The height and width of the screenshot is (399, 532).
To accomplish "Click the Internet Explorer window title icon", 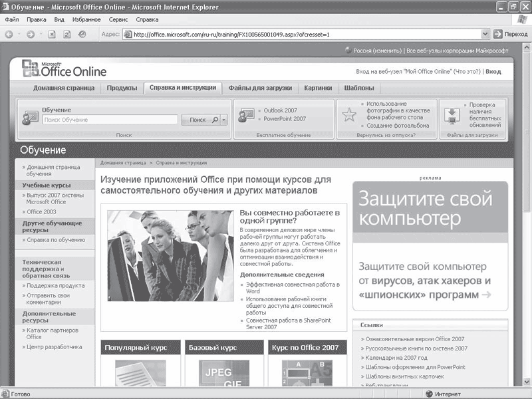I will [5, 7].
